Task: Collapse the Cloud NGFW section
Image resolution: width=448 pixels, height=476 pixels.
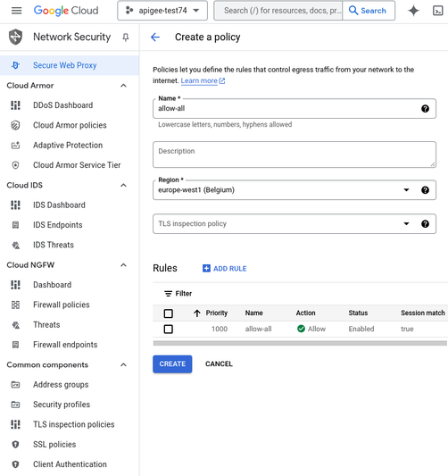Action: 123,265
